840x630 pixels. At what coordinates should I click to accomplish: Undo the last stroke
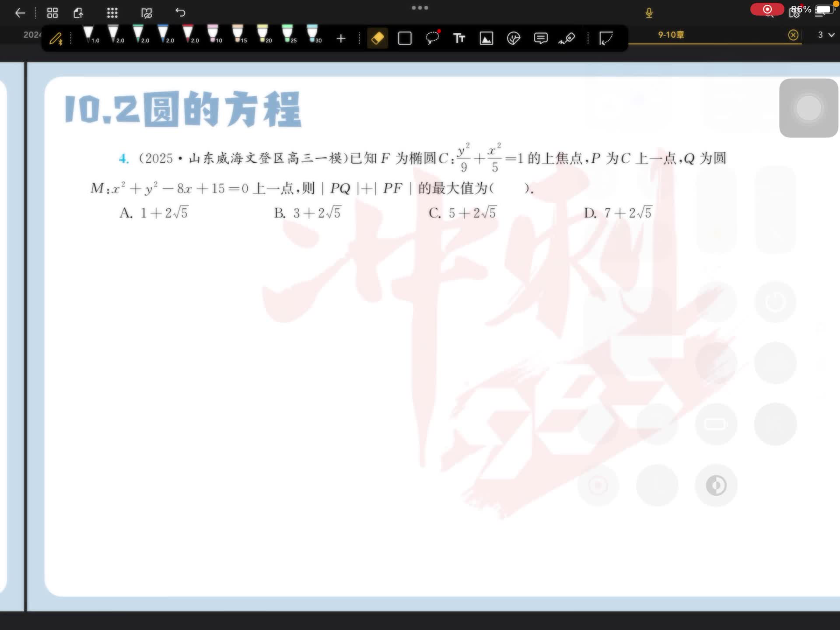point(180,13)
